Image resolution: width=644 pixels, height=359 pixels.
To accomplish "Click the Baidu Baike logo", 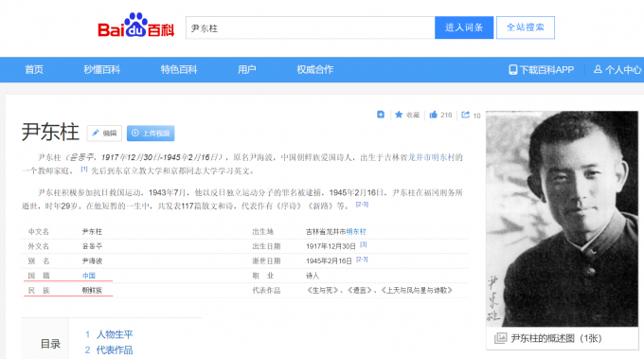I will click(x=136, y=26).
